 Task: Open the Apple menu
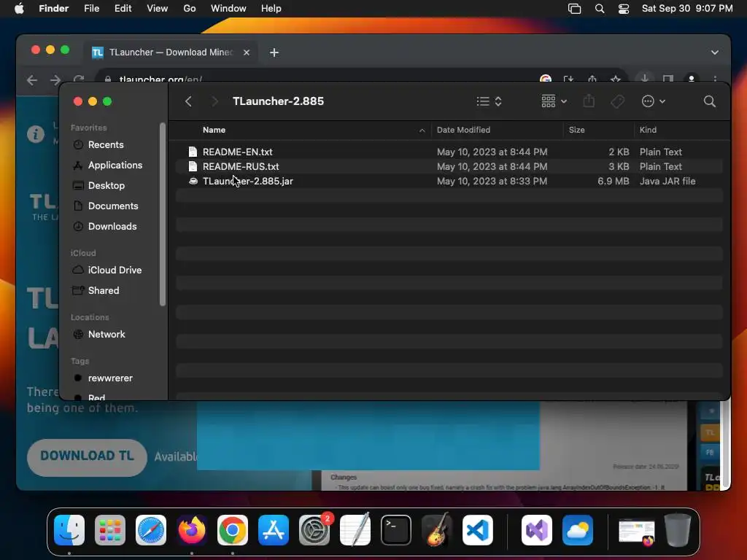pos(19,9)
